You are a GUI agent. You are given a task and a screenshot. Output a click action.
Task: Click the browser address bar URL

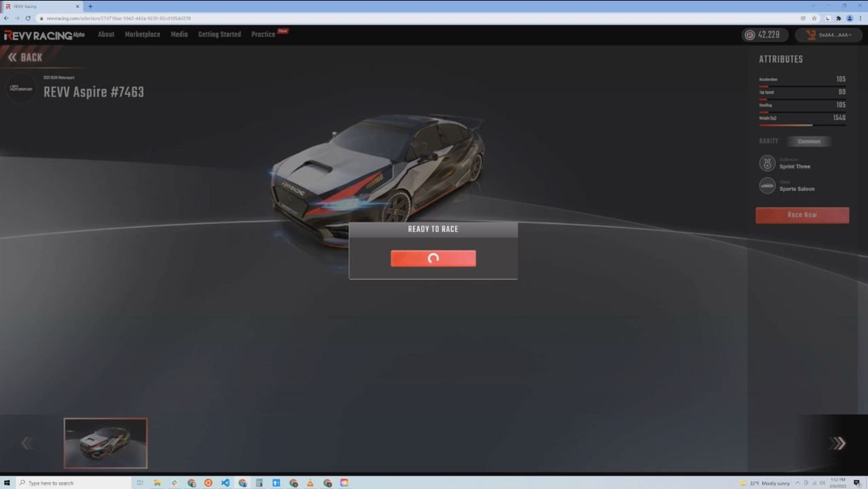(x=119, y=18)
